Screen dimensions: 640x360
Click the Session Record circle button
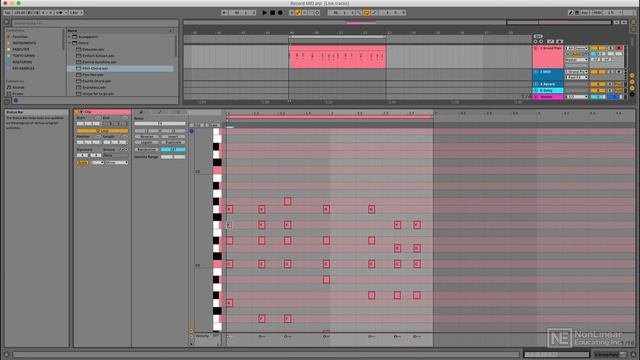[x=318, y=13]
